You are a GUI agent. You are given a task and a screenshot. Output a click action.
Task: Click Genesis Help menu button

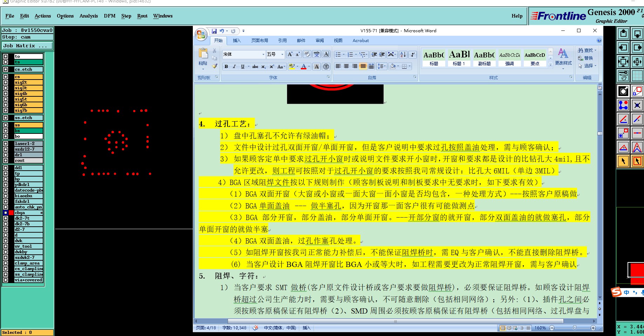point(517,16)
